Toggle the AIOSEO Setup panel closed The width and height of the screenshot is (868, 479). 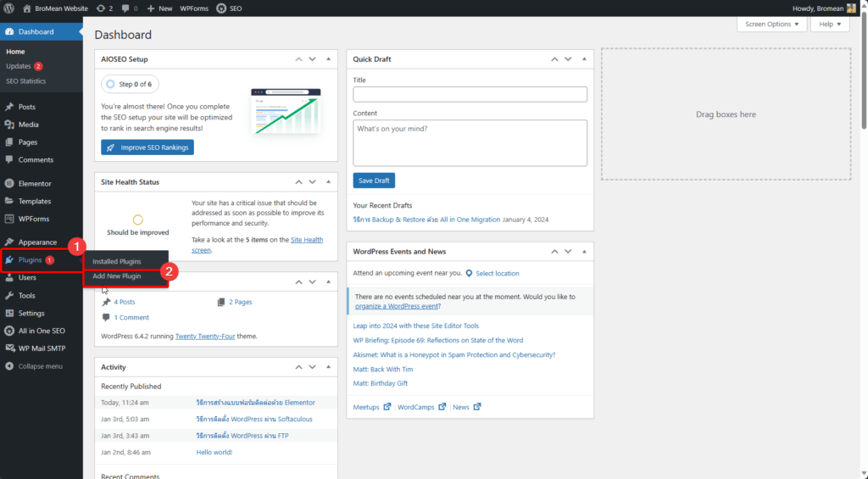328,59
